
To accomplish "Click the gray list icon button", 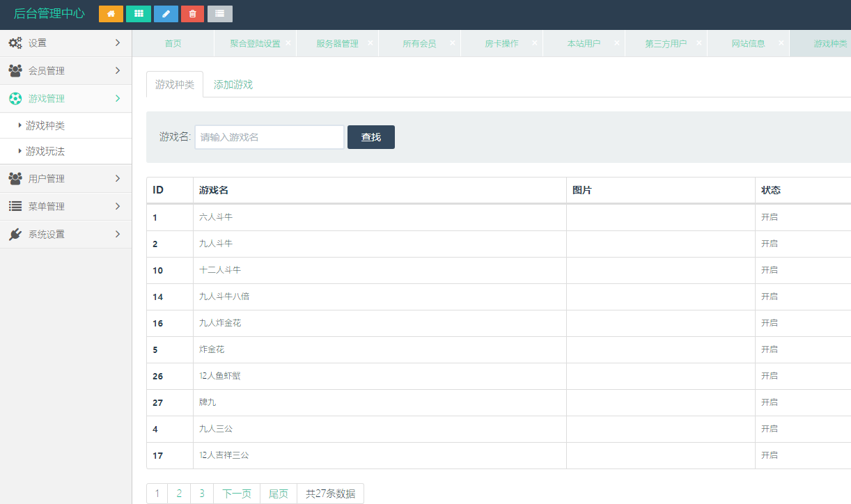I will click(x=220, y=14).
